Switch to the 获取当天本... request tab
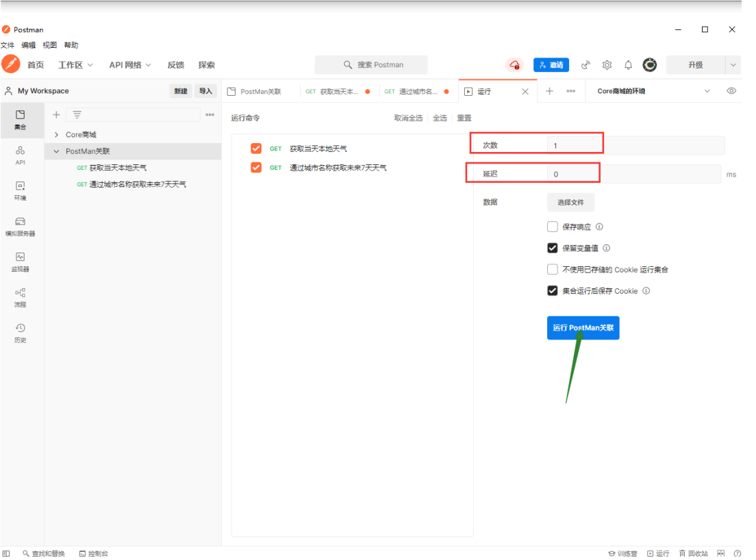Screen dimensions: 756x560 338,92
